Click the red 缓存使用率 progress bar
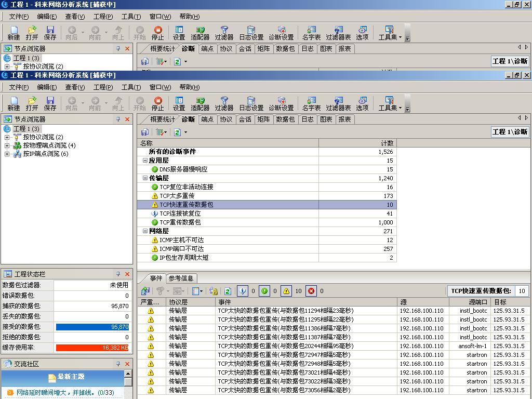This screenshot has width=532, height=399. click(x=92, y=348)
